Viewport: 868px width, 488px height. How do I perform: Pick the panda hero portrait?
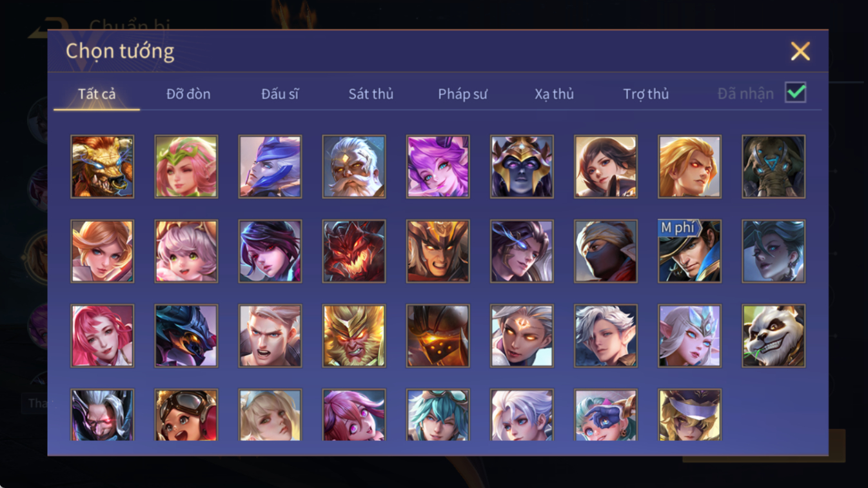click(773, 336)
